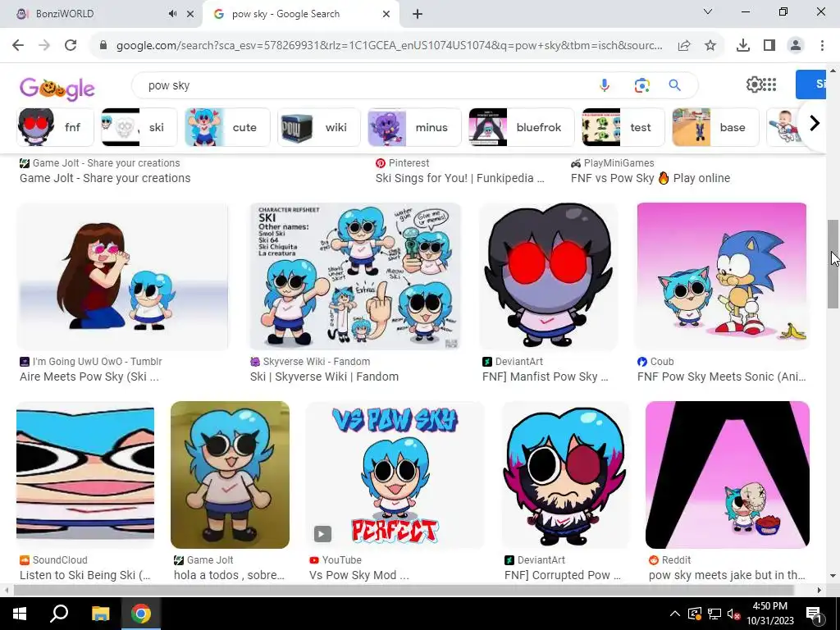Open the tab search dropdown arrow
The height and width of the screenshot is (630, 840).
point(708,11)
